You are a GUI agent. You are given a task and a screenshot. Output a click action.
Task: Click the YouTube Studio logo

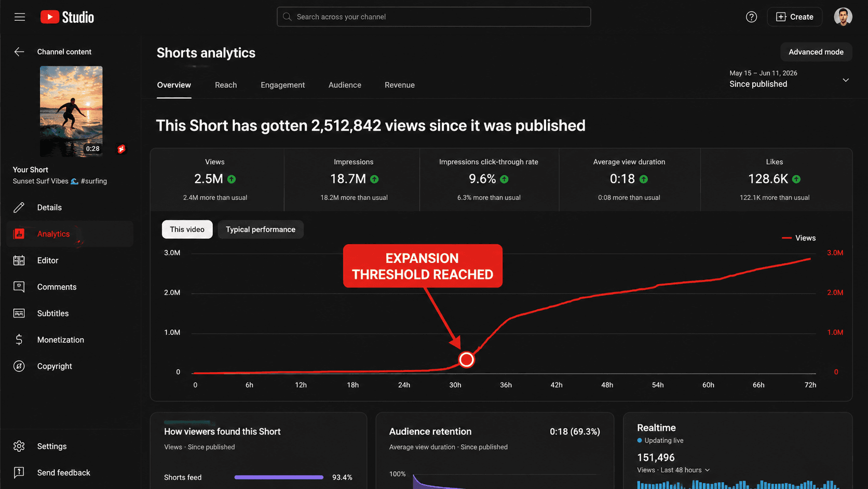pos(67,17)
